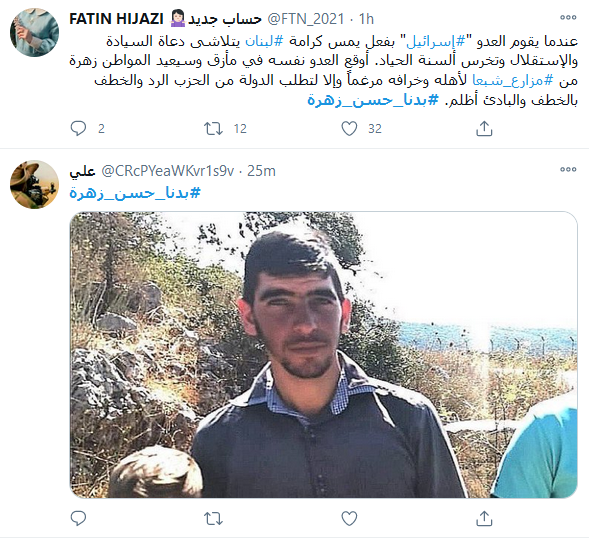
Task: Retweet the @CRcPYeaWKvr1s9v photo tweet
Action: [x=213, y=518]
